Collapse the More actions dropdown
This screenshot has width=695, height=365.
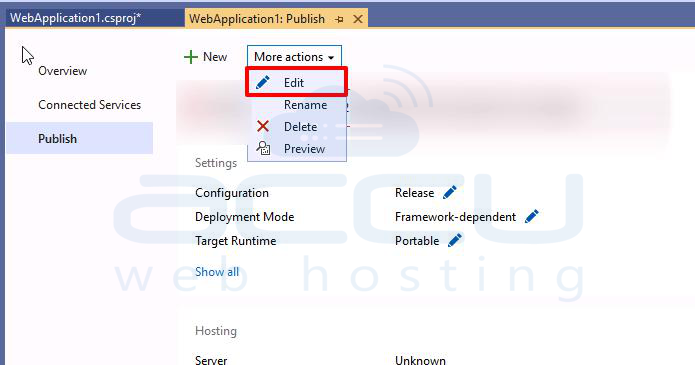tap(294, 57)
